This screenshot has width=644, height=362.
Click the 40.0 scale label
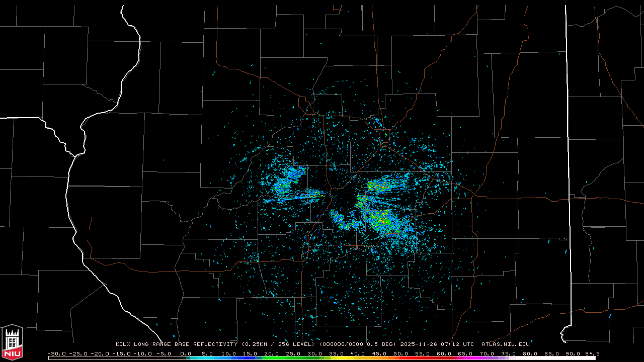pos(358,354)
